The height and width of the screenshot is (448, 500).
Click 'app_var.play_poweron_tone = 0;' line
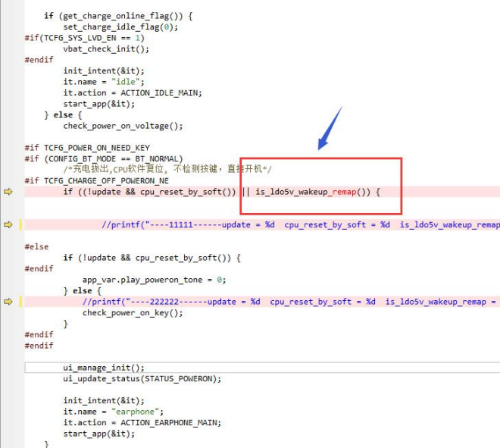pyautogui.click(x=154, y=280)
